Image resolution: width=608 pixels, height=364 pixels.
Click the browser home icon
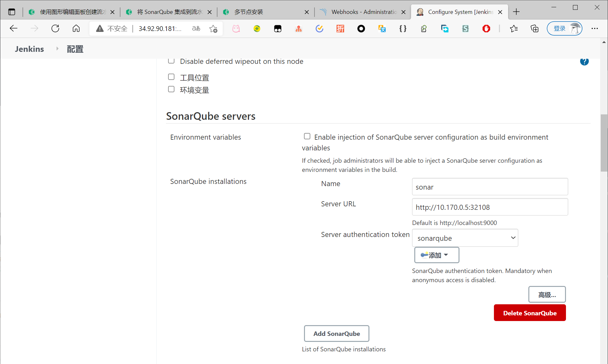point(76,28)
